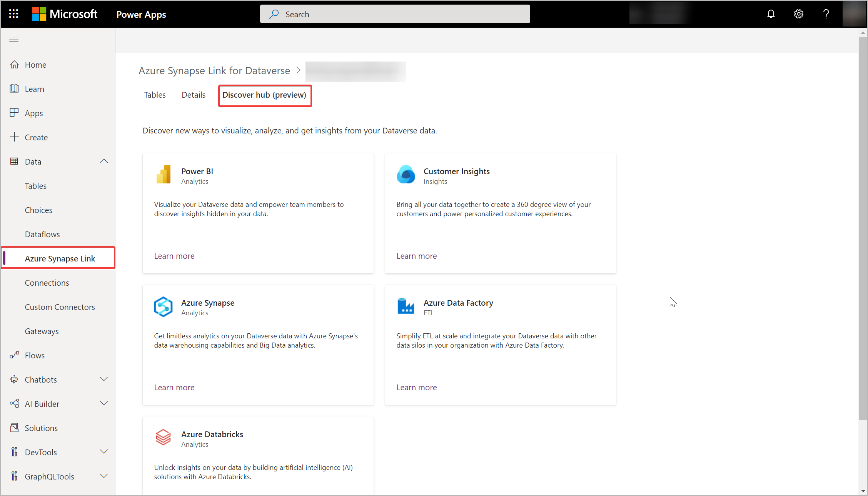Screen dimensions: 868x496
Task: Click the Customer Insights icon
Action: point(406,175)
